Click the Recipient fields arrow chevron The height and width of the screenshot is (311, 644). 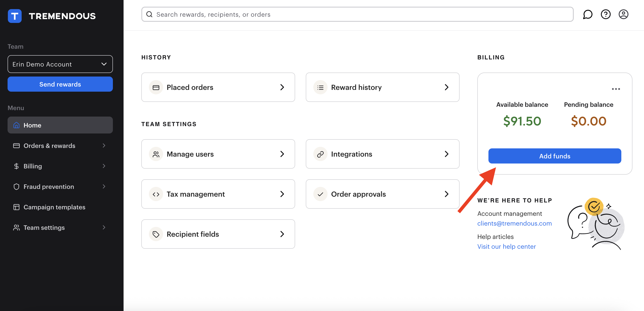tap(282, 234)
